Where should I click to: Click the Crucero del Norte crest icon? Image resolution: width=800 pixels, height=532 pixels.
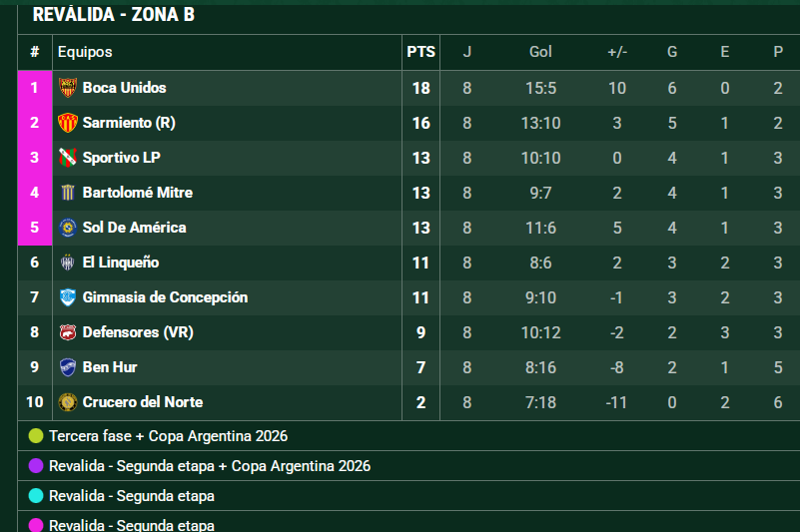[x=68, y=402]
